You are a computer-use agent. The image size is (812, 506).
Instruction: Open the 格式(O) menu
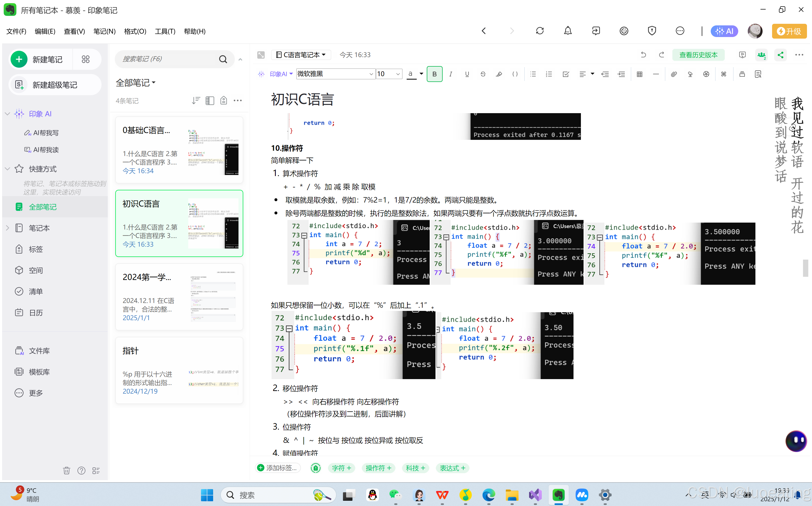(135, 31)
